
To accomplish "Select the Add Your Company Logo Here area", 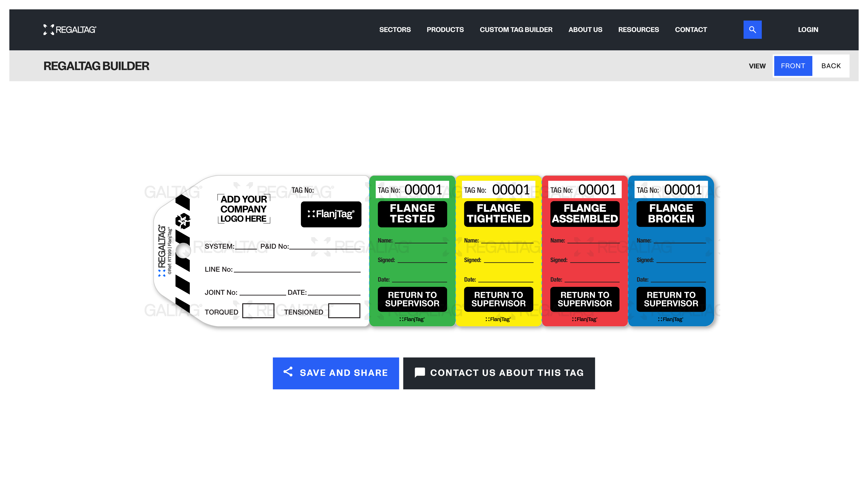I will coord(244,209).
